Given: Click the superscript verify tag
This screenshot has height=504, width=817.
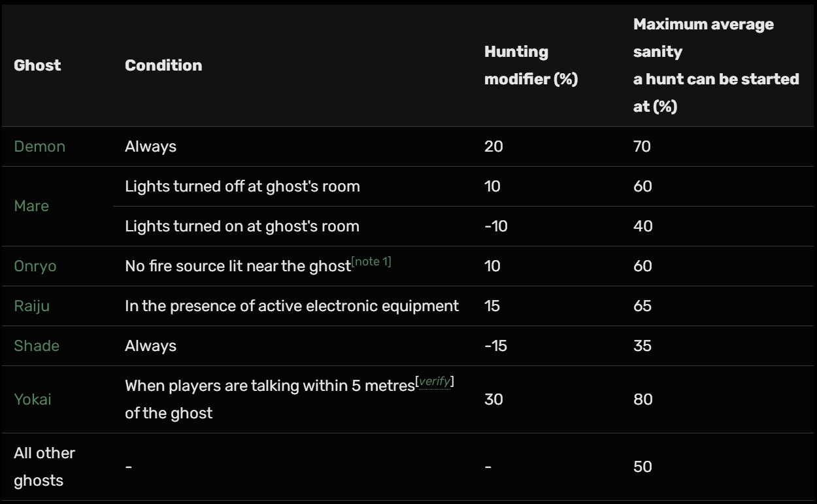Looking at the screenshot, I should coord(435,382).
